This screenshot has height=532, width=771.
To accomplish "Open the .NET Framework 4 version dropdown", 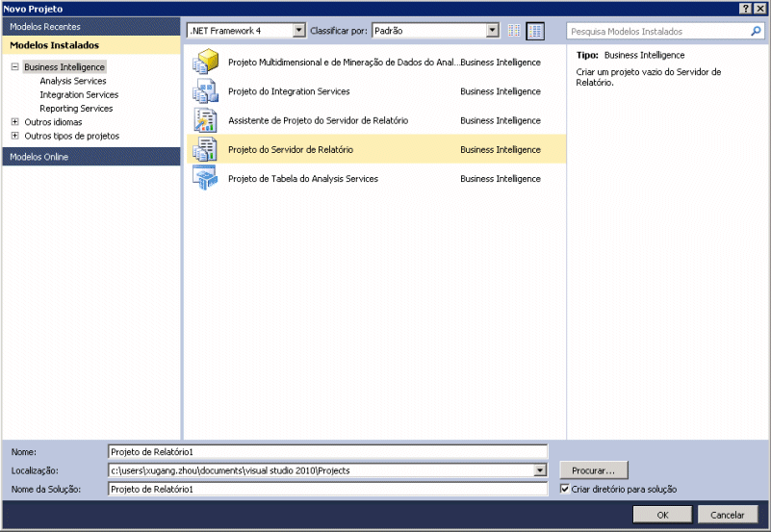I will coord(298,31).
